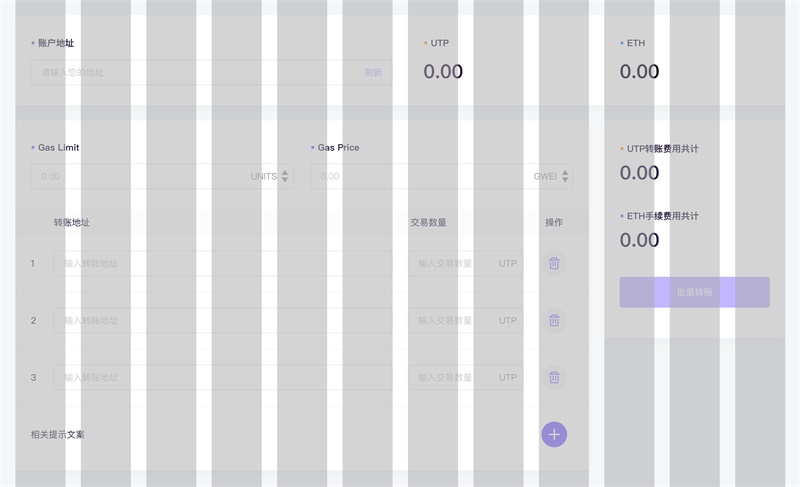
Task: Click transfer address field in row 2
Action: 223,320
